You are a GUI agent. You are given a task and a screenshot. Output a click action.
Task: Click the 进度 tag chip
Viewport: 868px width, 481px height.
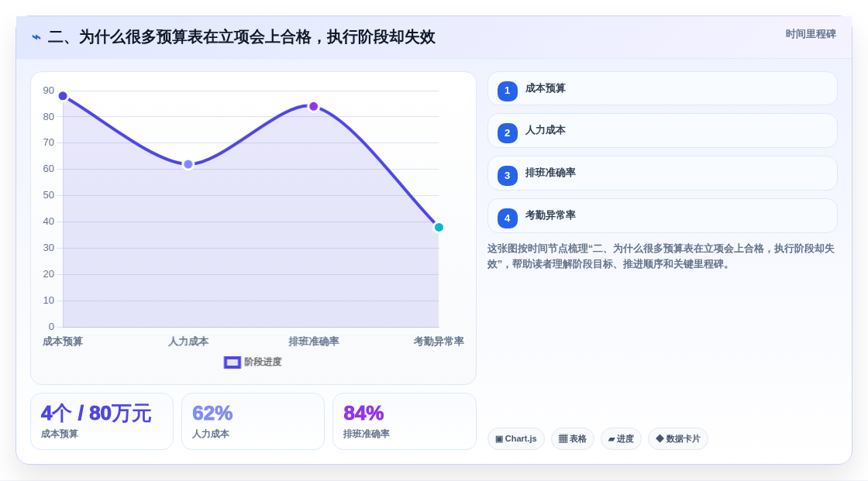tap(621, 439)
